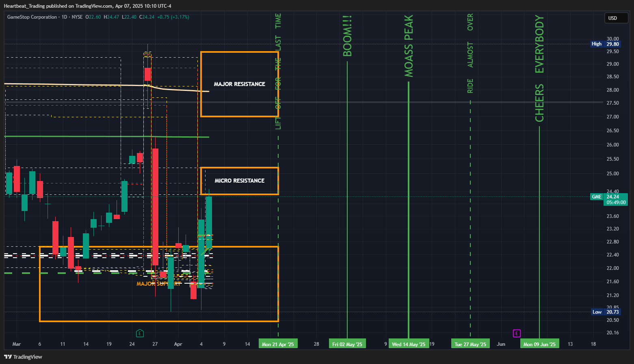This screenshot has width=634, height=364.
Task: Click the RIDE ALMOST OVER label
Action: point(470,53)
